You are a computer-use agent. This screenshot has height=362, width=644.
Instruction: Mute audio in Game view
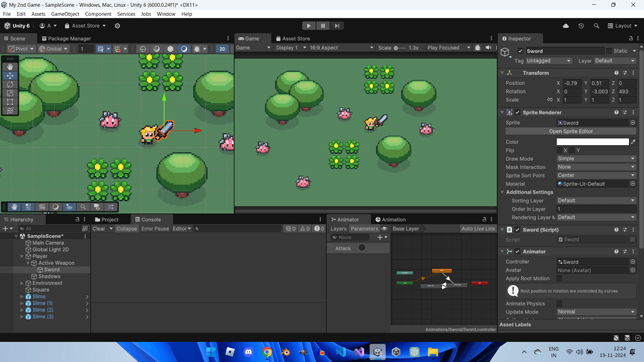(x=488, y=48)
